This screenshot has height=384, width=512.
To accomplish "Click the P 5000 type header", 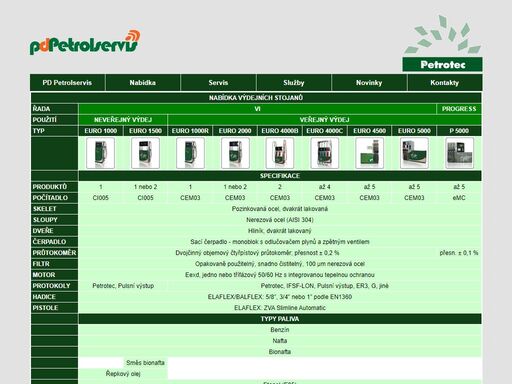I will pos(459,131).
